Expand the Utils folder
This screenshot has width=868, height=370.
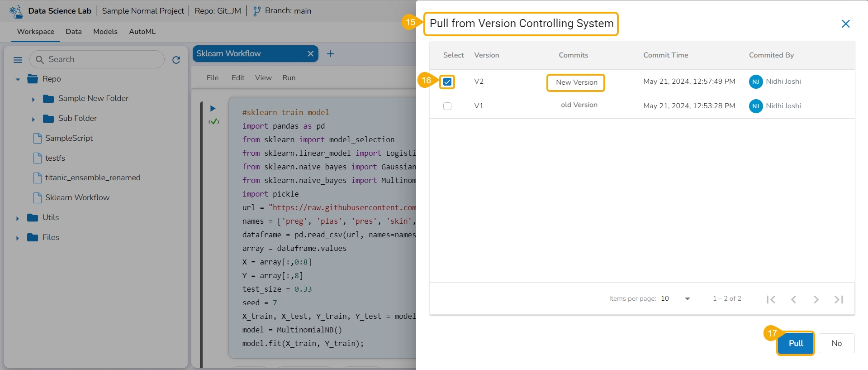click(x=18, y=218)
